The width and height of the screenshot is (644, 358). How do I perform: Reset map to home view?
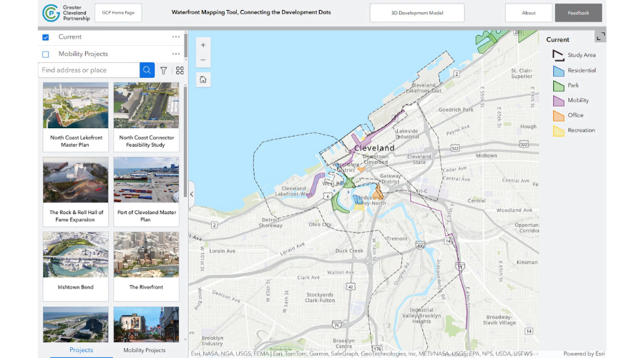tap(203, 79)
